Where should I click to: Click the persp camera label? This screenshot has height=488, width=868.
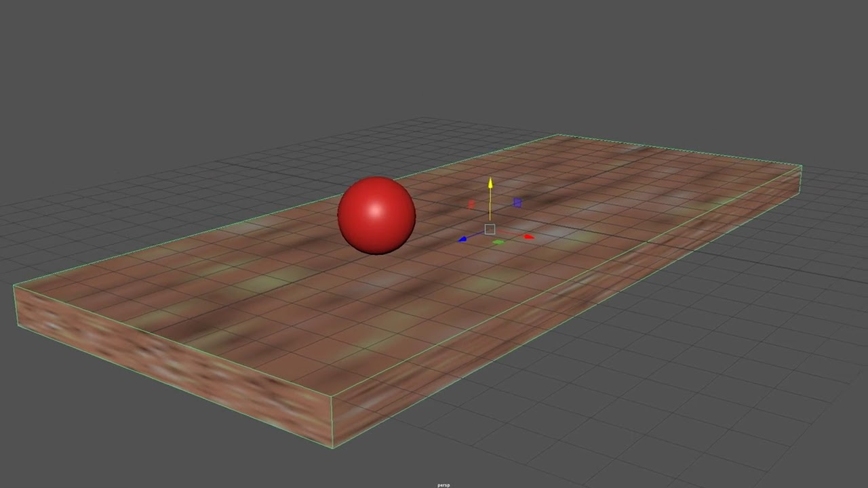point(443,485)
